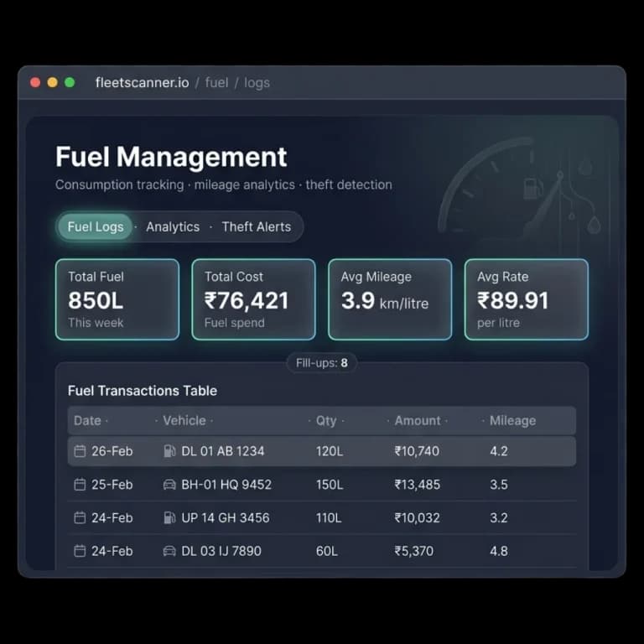Click fleetscanner.io in the address path
Viewport: 644px width, 644px height.
(x=142, y=82)
